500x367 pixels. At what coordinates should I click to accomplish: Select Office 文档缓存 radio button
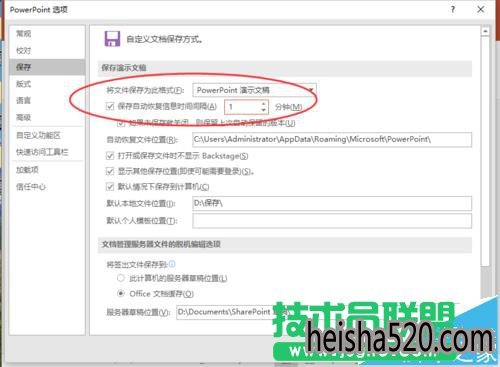pyautogui.click(x=121, y=294)
